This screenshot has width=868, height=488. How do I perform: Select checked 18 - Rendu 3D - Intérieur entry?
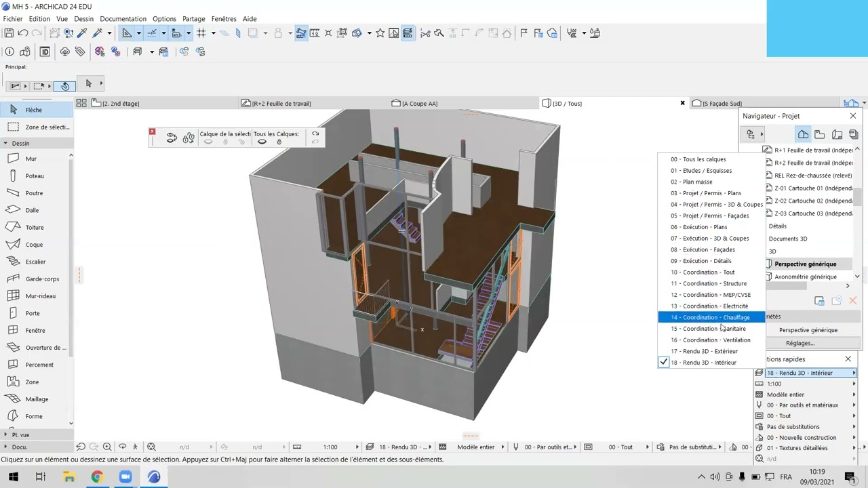coord(712,363)
